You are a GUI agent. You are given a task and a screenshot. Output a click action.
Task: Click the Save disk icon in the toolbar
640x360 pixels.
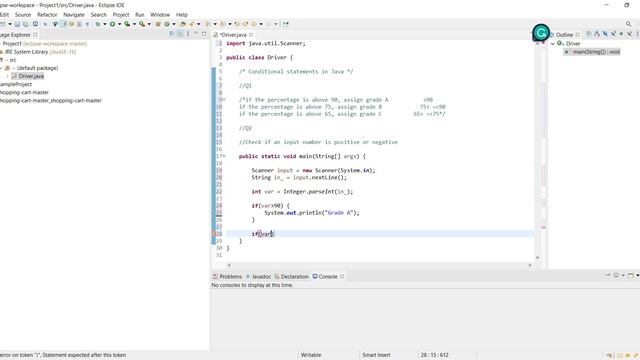17,24
